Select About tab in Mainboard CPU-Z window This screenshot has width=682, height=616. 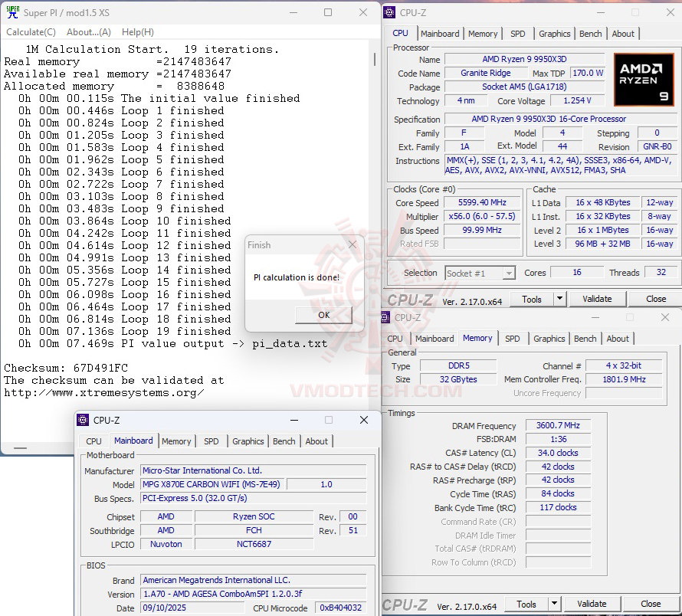[x=316, y=441]
